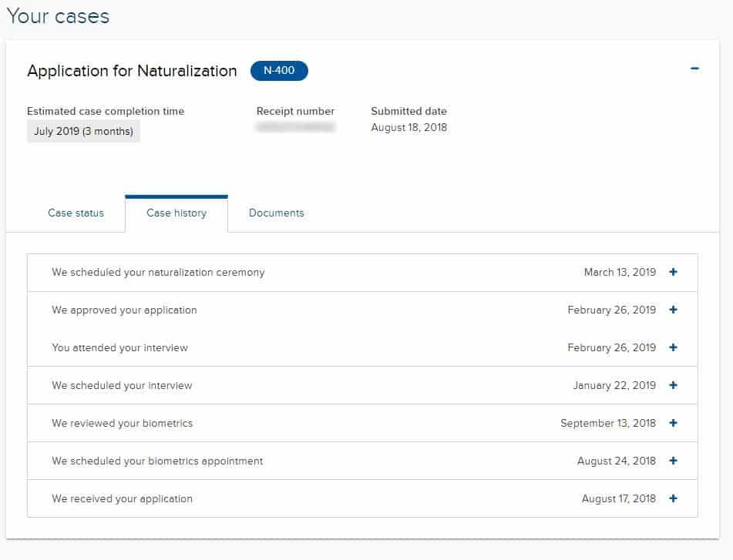Expand 'We received your application' plus icon
The image size is (733, 560).
point(673,498)
